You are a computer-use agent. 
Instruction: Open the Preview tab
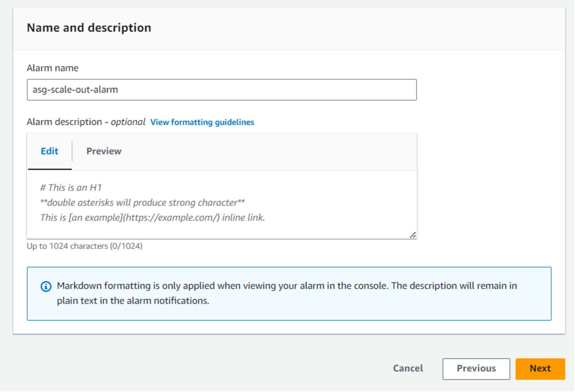pyautogui.click(x=104, y=151)
